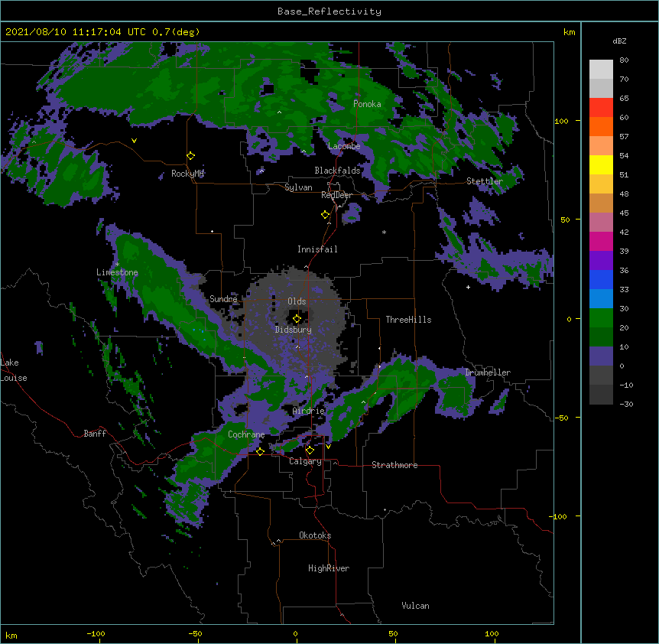Click the Banff label
659x644 pixels.
[95, 434]
